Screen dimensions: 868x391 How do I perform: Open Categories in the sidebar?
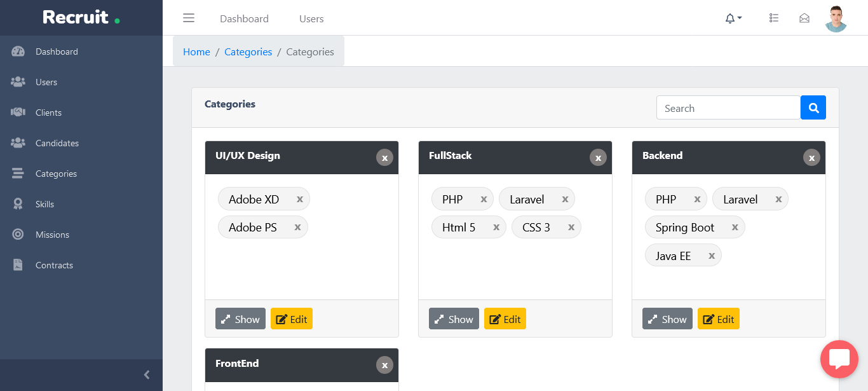pos(81,174)
